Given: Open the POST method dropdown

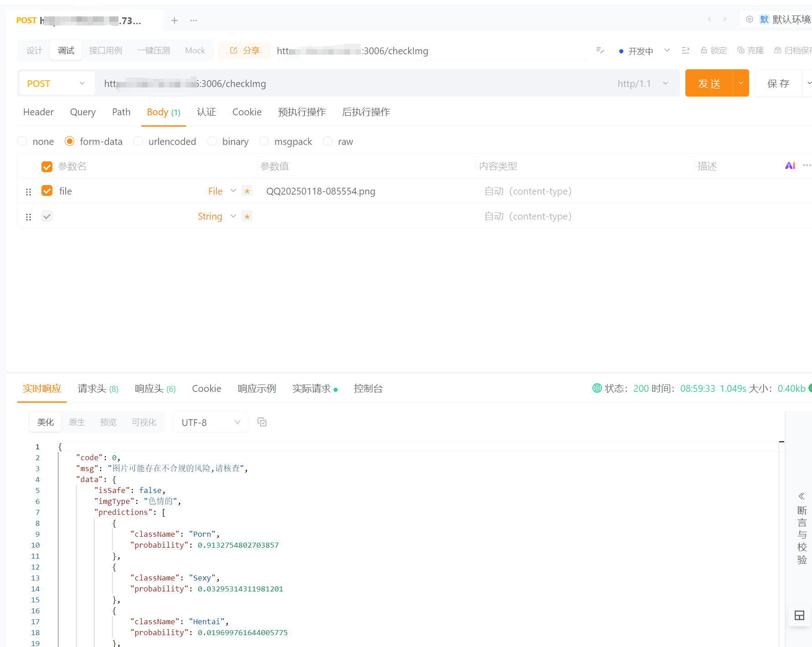Looking at the screenshot, I should pyautogui.click(x=57, y=83).
